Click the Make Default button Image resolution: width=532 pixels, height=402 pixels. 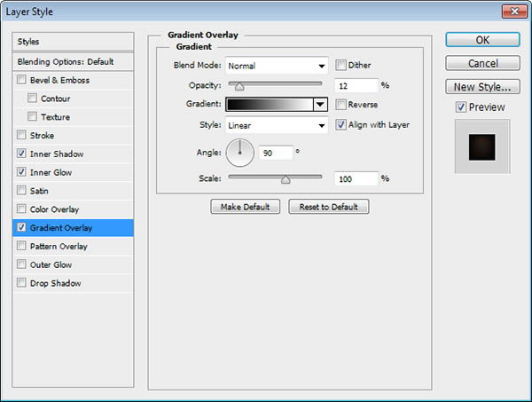point(246,207)
